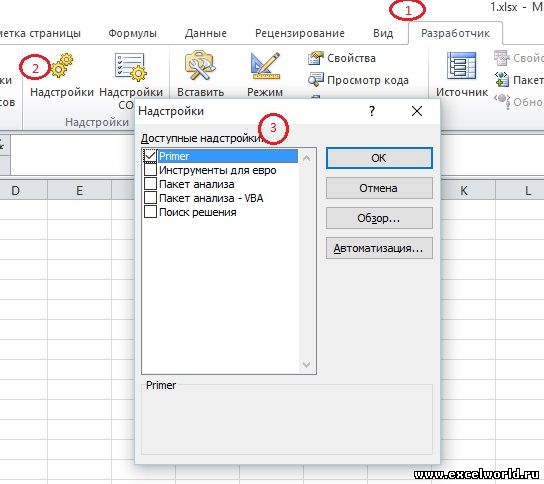Click Просмотр кода magnifier icon
The image size is (544, 484).
click(x=316, y=80)
